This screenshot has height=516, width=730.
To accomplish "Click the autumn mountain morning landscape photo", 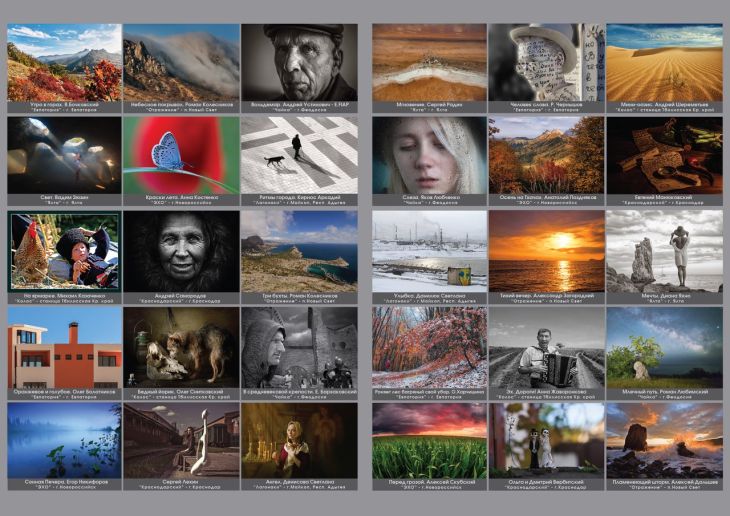I will pos(64,61).
